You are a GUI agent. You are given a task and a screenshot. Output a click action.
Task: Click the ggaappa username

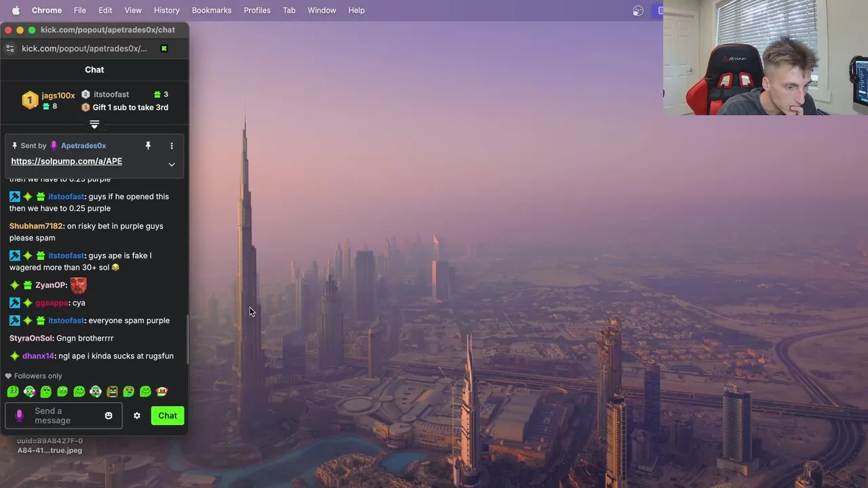tap(52, 303)
